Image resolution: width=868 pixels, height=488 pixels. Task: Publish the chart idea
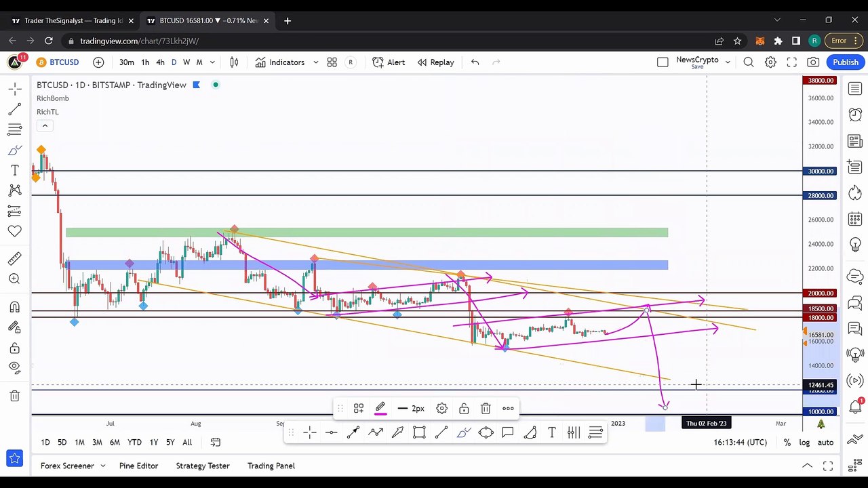(846, 62)
